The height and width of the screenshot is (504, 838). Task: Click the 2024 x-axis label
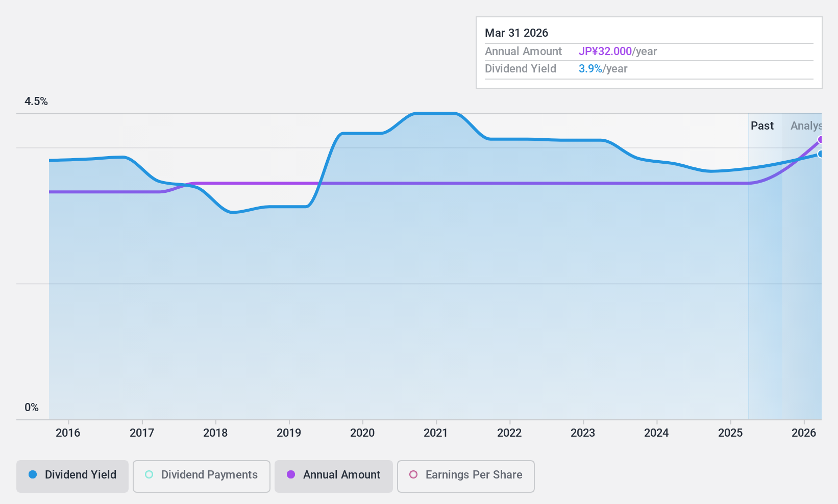point(656,433)
